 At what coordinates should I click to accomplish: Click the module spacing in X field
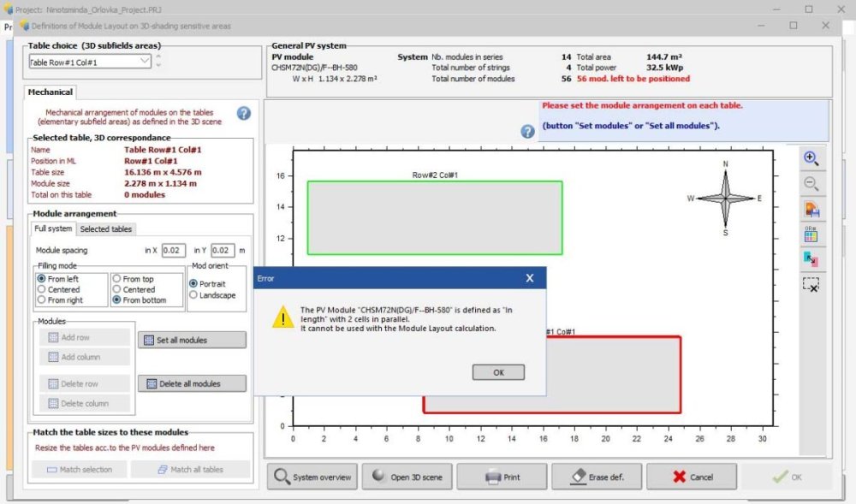click(174, 251)
